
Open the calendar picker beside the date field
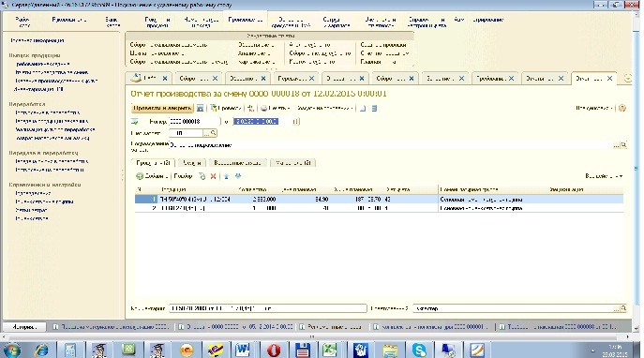(295, 122)
